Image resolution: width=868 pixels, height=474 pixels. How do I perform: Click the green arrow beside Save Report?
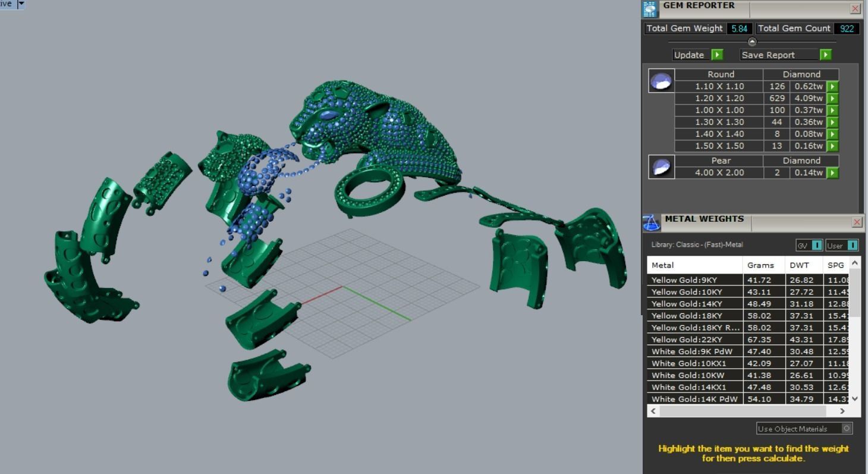click(825, 55)
